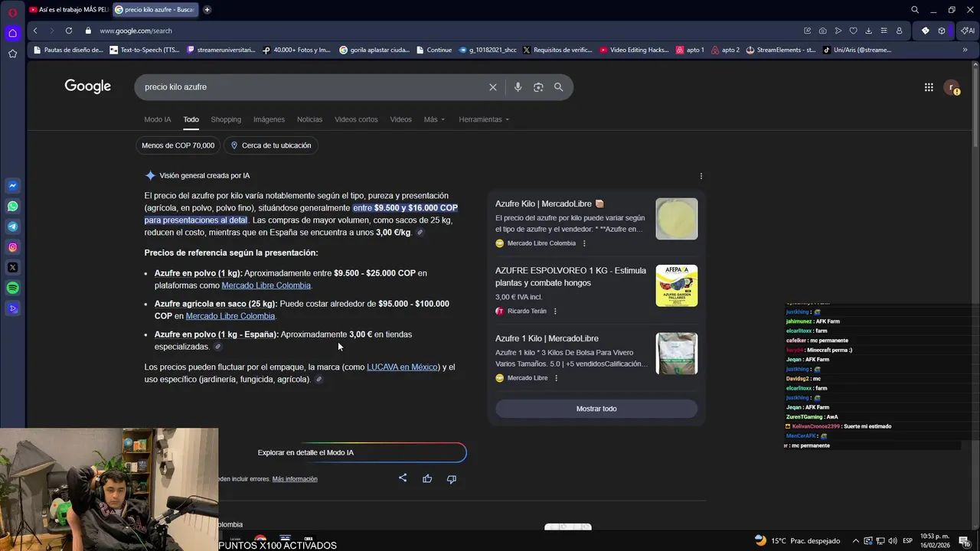Viewport: 980px width, 551px height.
Task: Click the Mostrar todo button
Action: click(596, 409)
